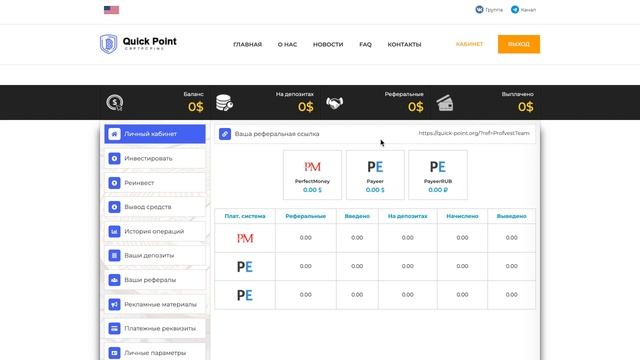Click the orange ВЫХОД button

pyautogui.click(x=519, y=44)
